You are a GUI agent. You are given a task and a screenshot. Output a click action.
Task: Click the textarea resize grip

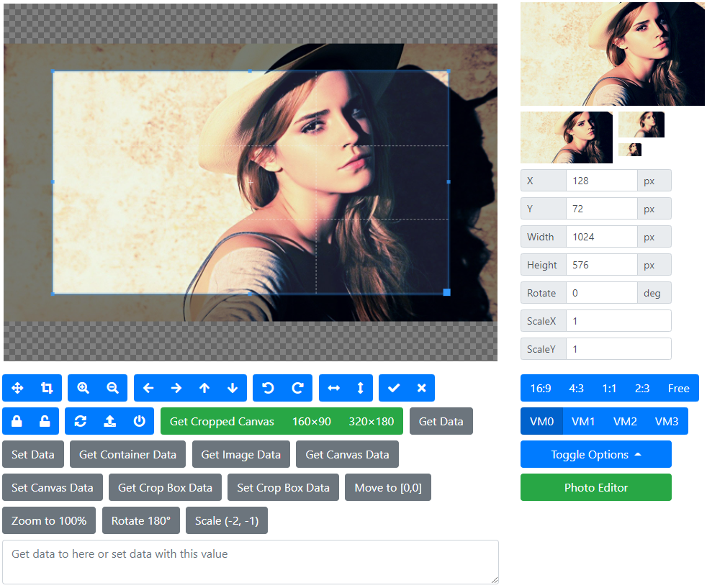pyautogui.click(x=494, y=580)
